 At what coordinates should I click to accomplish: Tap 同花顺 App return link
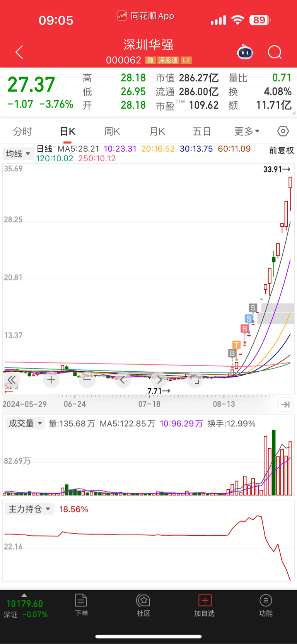145,16
